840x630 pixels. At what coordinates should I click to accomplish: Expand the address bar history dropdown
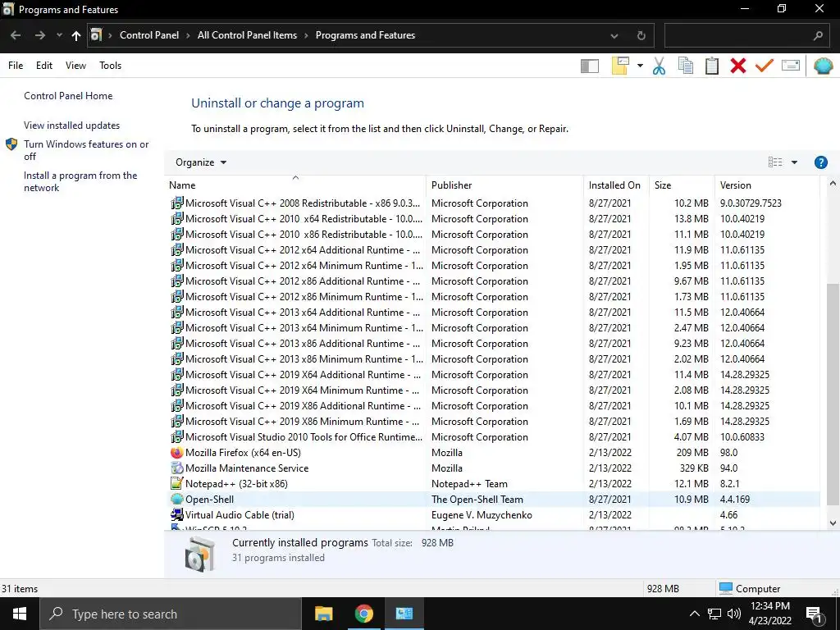click(x=614, y=36)
